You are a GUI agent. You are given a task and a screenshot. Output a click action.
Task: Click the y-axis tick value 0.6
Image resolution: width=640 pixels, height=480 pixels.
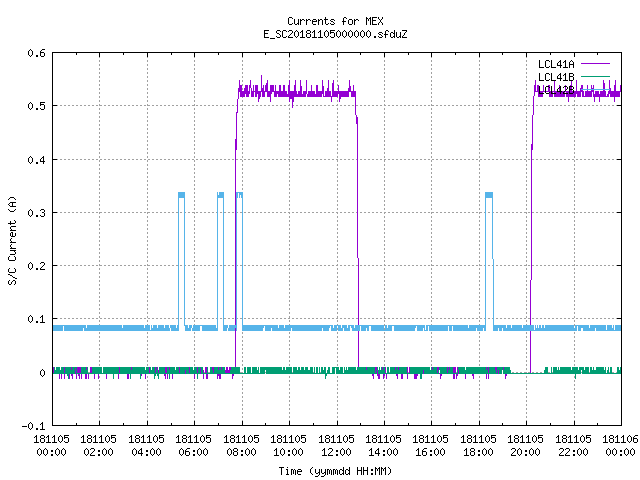[x=36, y=53]
